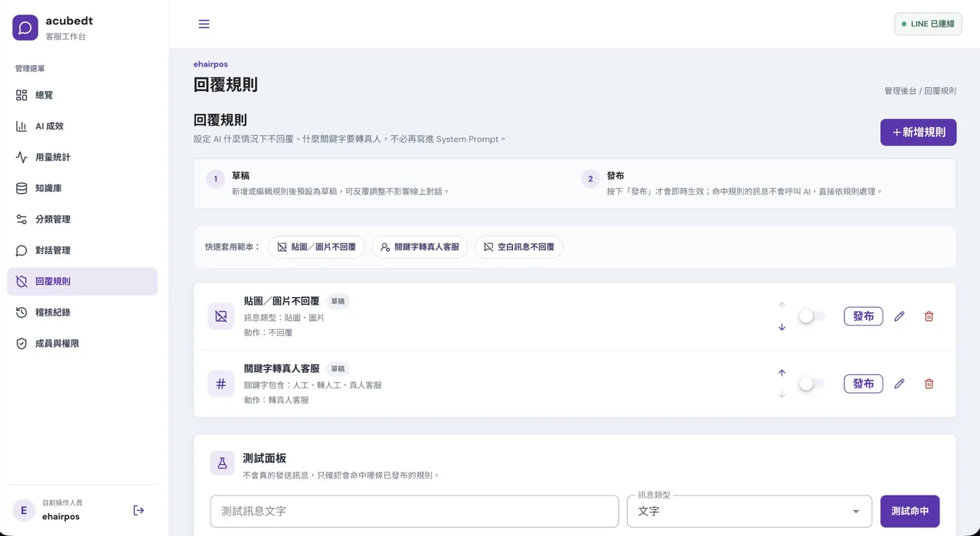
Task: Publish 關鍵字轉真人客服 rule with 發布
Action: (x=863, y=384)
